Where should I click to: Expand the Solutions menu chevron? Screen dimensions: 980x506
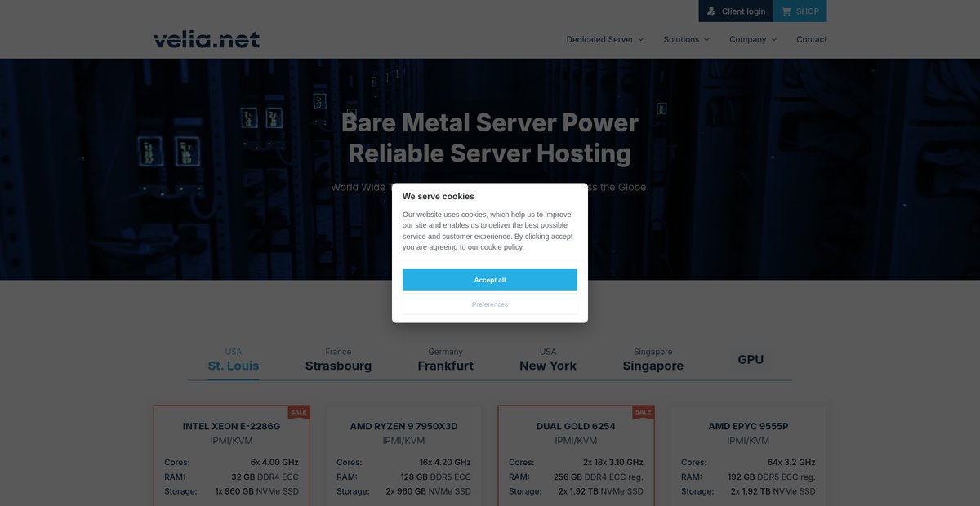click(706, 39)
